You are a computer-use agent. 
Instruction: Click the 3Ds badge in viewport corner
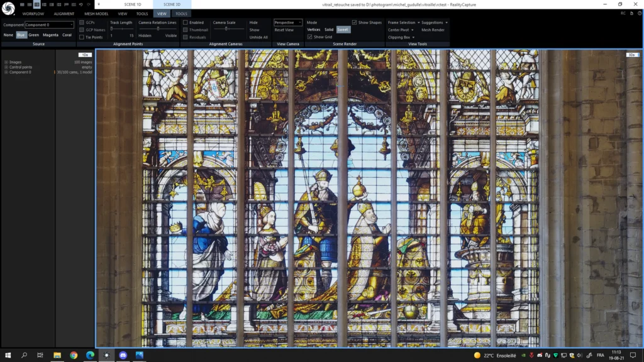632,55
